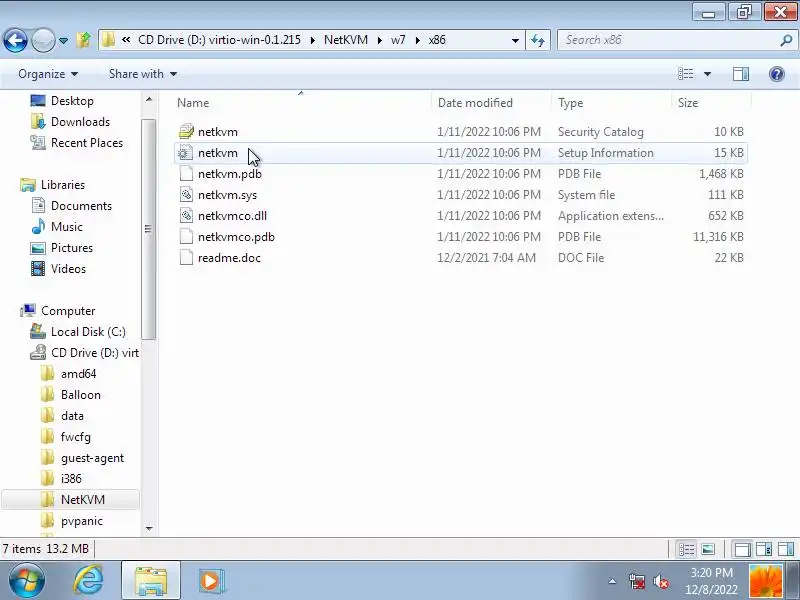The width and height of the screenshot is (800, 600).
Task: Open the amd64 folder in tree
Action: [78, 373]
